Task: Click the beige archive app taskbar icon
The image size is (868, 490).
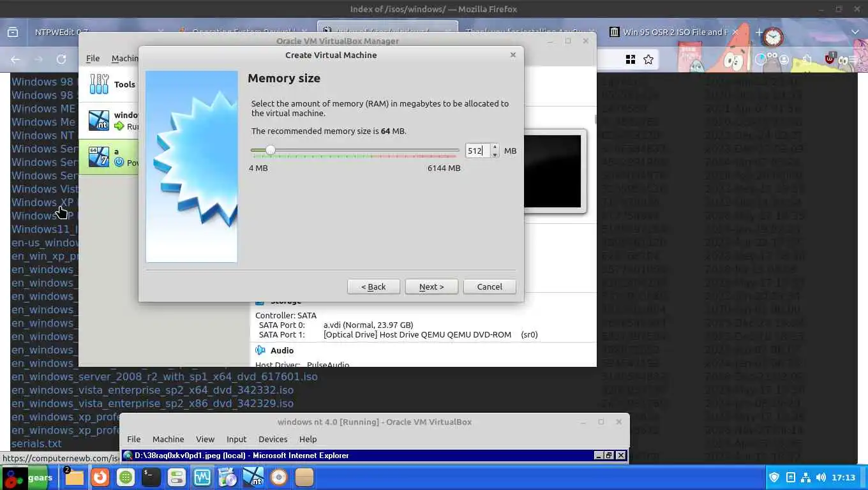Action: click(x=304, y=477)
